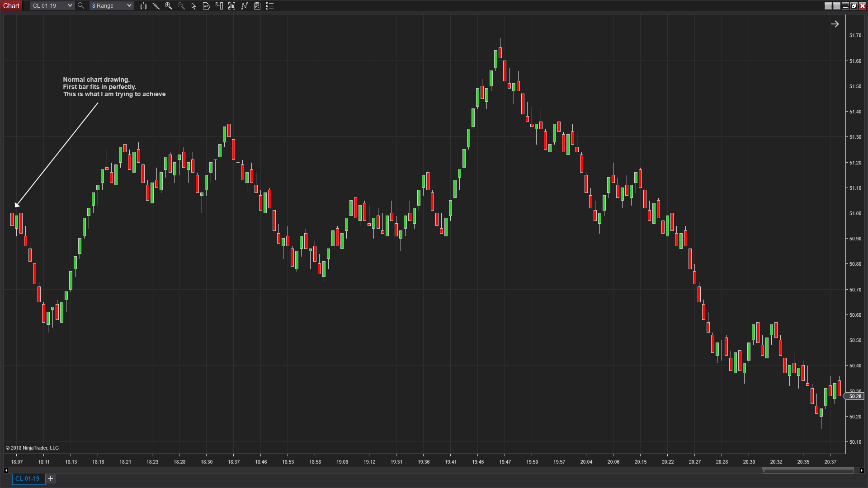The height and width of the screenshot is (488, 868).
Task: Open the drawing tools pencil icon
Action: click(156, 6)
